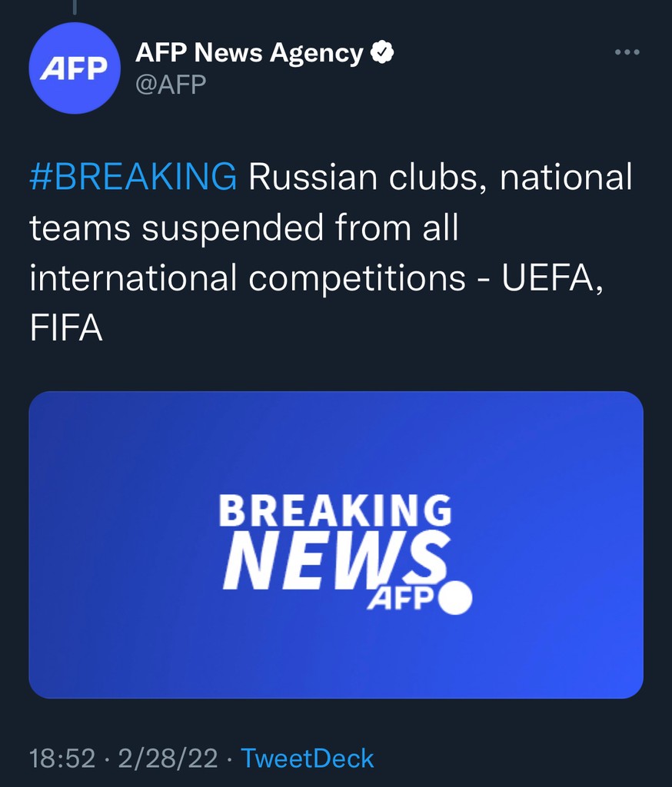Click the AFP News Agency display name
This screenshot has height=787, width=672.
pos(249,53)
